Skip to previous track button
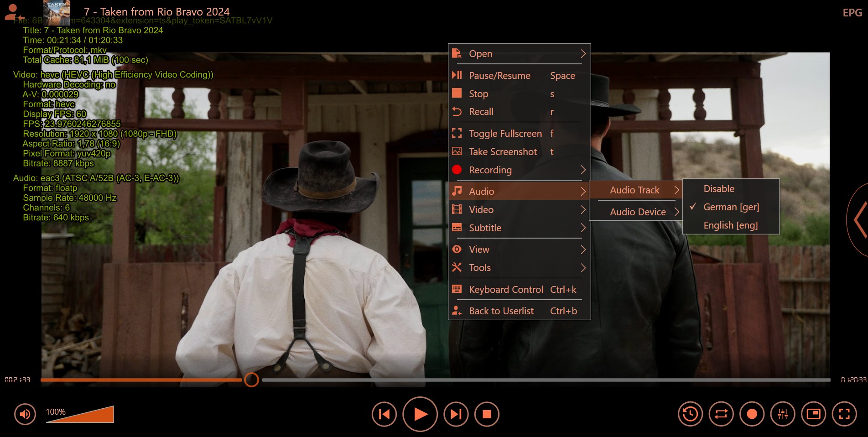The height and width of the screenshot is (437, 868). (x=384, y=414)
